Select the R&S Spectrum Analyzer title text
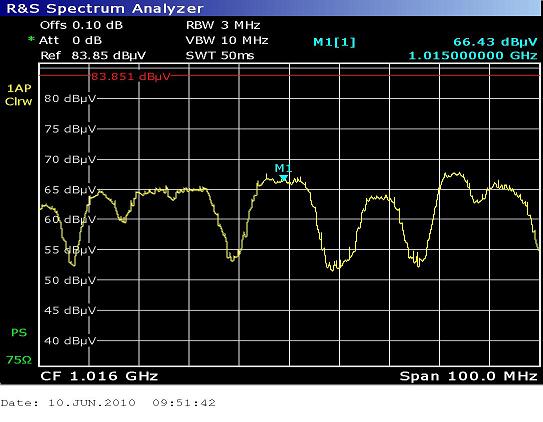This screenshot has height=422, width=543. click(105, 8)
